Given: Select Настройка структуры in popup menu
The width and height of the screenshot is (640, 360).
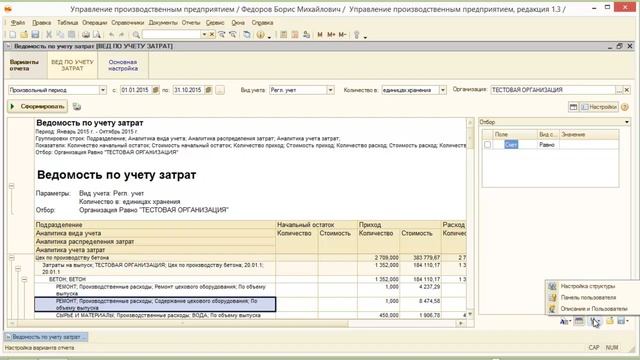Looking at the screenshot, I should click(593, 286).
